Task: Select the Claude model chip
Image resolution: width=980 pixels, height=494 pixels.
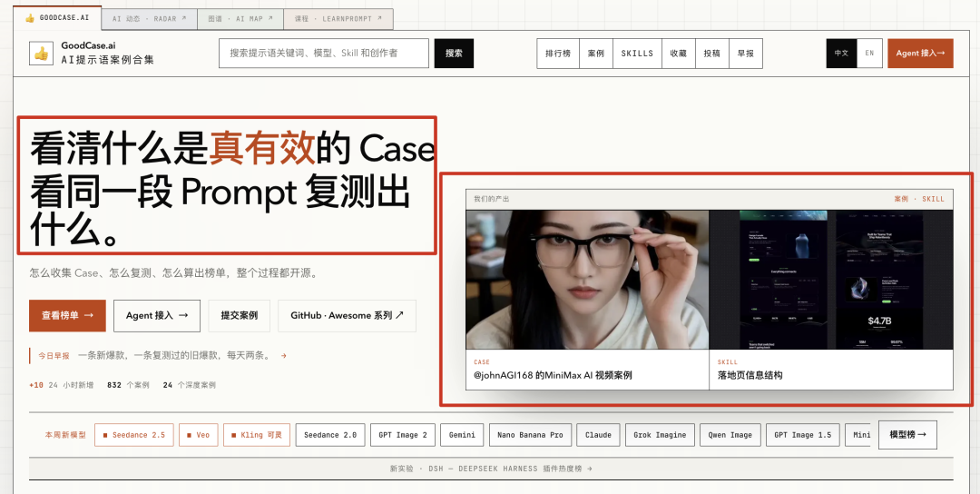Action: (598, 435)
